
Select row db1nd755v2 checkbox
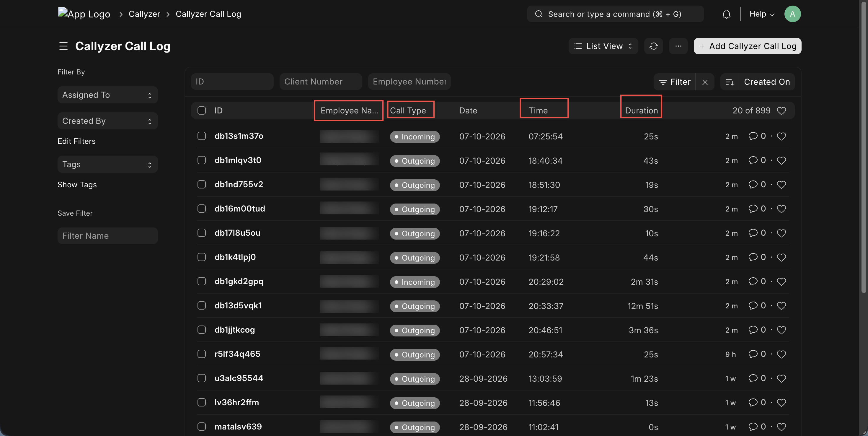coord(201,184)
